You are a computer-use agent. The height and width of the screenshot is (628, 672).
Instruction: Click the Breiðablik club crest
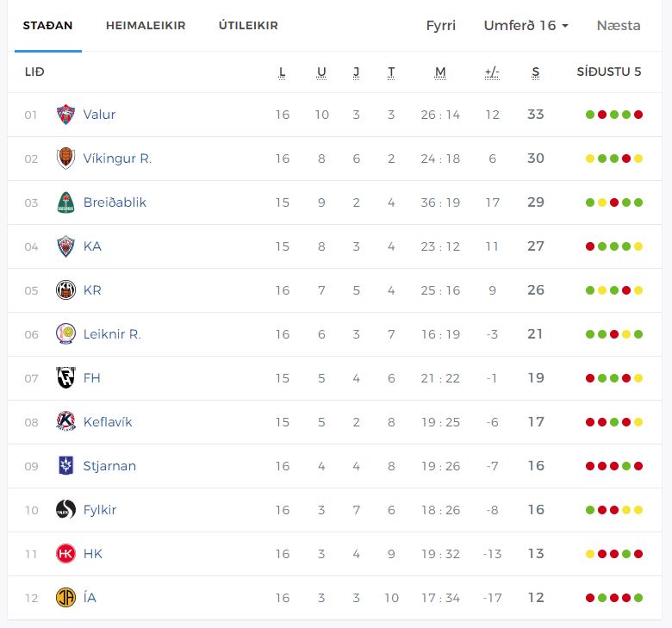click(x=65, y=202)
